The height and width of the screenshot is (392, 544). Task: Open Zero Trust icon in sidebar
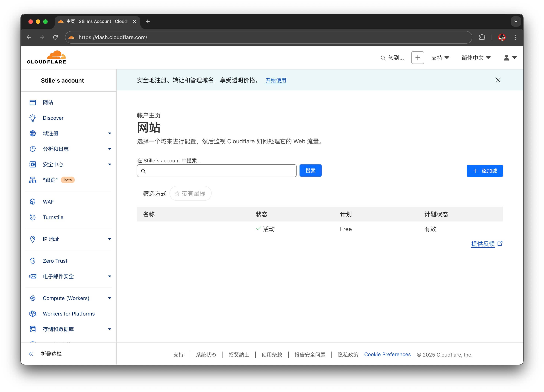click(x=33, y=261)
